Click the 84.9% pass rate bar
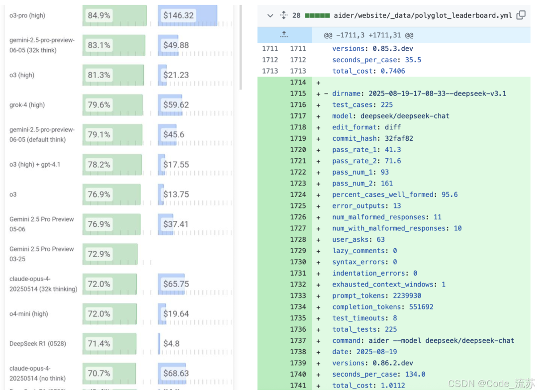This screenshot has height=392, width=537. click(x=114, y=15)
